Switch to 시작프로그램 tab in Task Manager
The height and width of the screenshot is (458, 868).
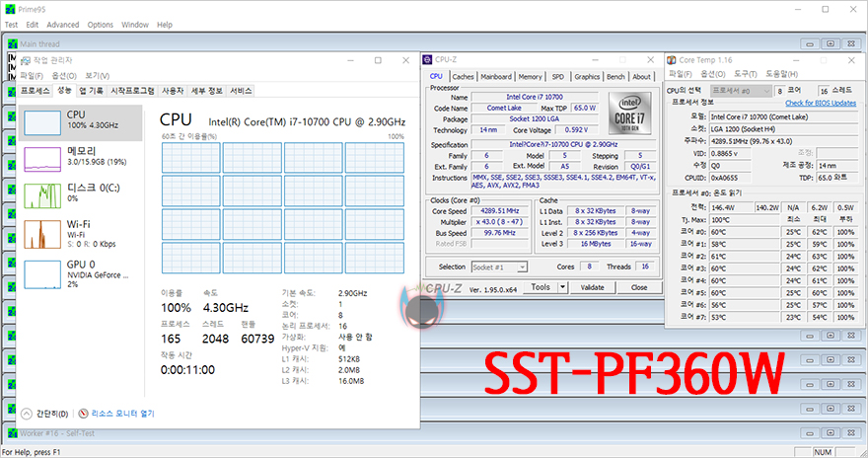tap(132, 91)
